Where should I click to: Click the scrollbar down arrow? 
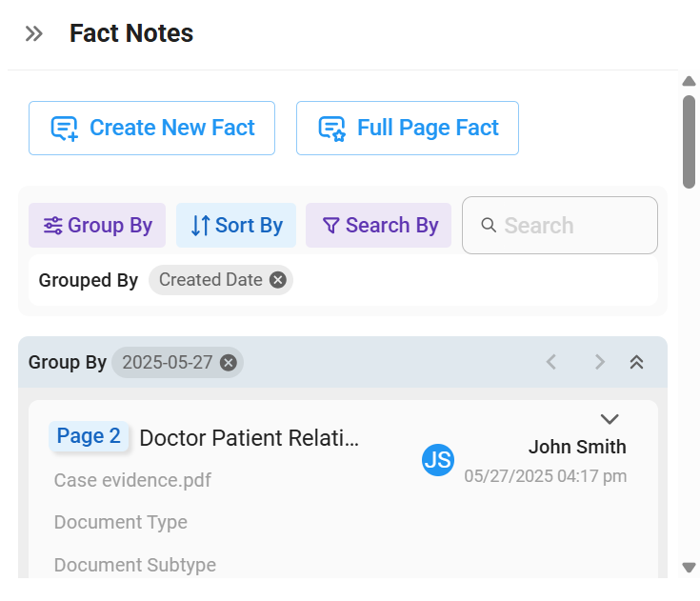(x=689, y=567)
